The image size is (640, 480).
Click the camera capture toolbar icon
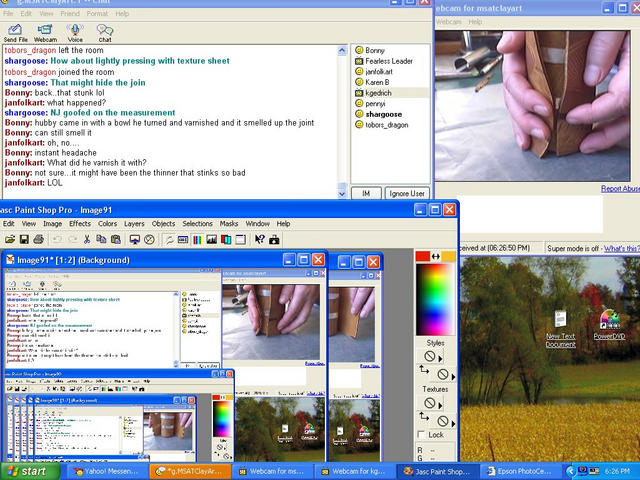pos(274,240)
